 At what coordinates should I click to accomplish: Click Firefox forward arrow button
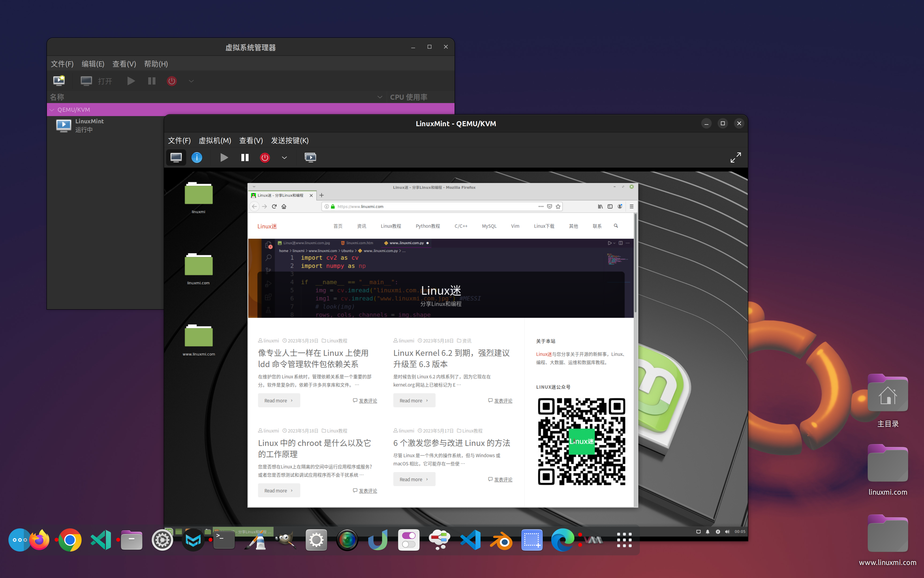pyautogui.click(x=264, y=206)
